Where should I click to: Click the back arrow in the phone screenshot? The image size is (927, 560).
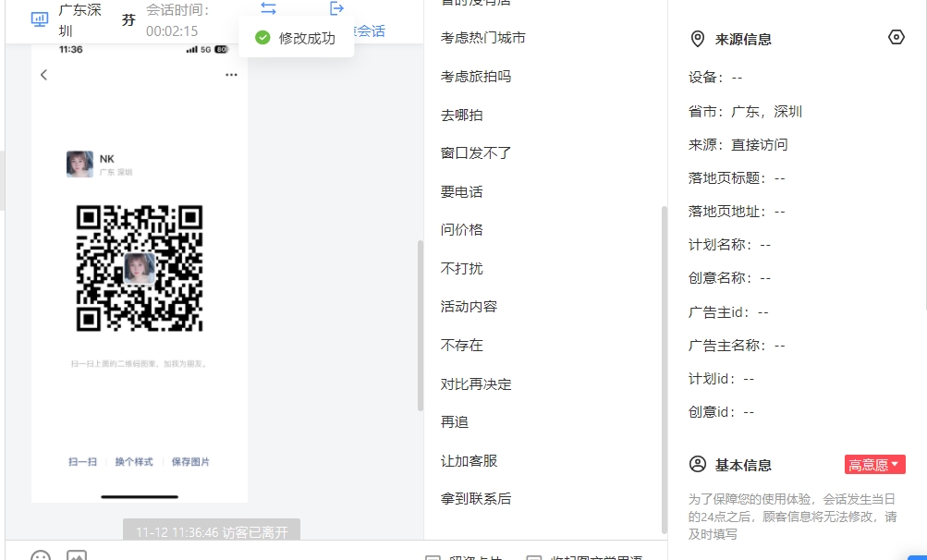43,75
